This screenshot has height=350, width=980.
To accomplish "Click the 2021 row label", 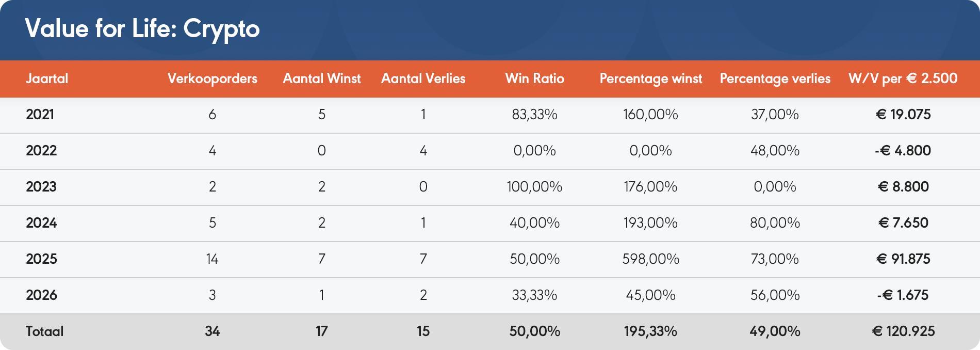I will point(40,115).
